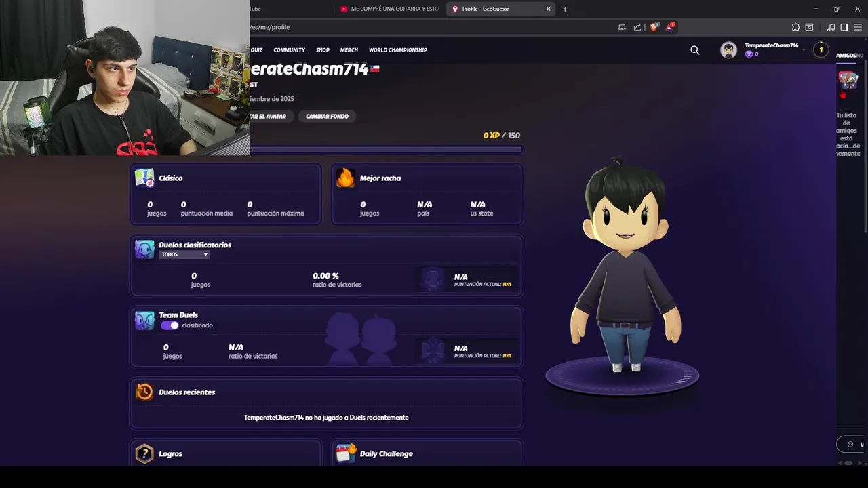Image resolution: width=868 pixels, height=488 pixels.
Task: Click the Mejor racha flame icon
Action: click(346, 178)
